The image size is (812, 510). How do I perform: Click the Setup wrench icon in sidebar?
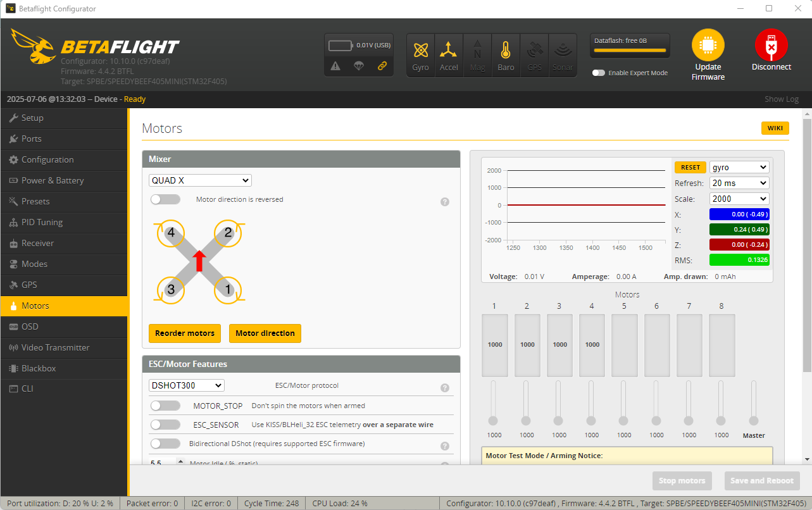[x=13, y=118]
